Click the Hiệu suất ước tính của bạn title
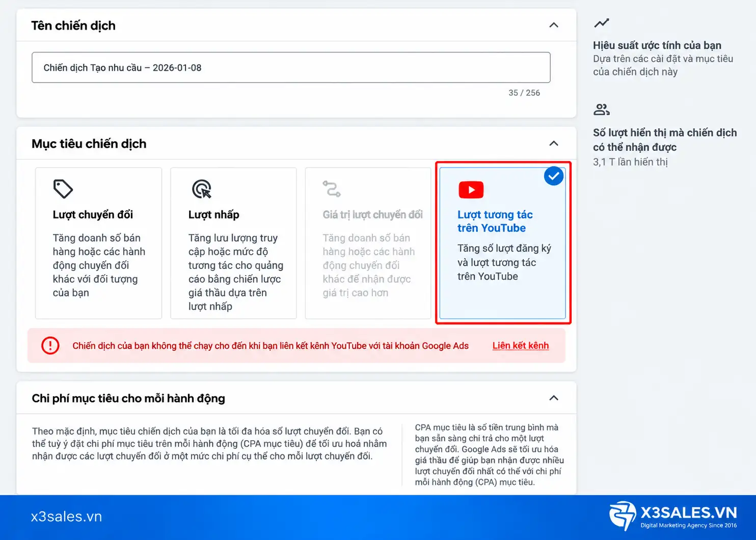 (657, 45)
